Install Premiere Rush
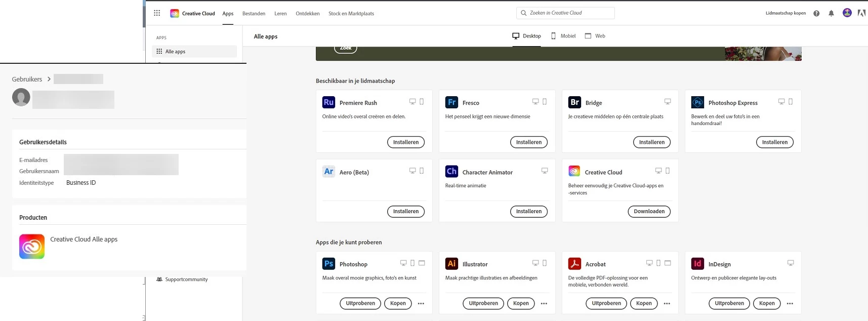Viewport: 868px width, 321px height. (406, 142)
